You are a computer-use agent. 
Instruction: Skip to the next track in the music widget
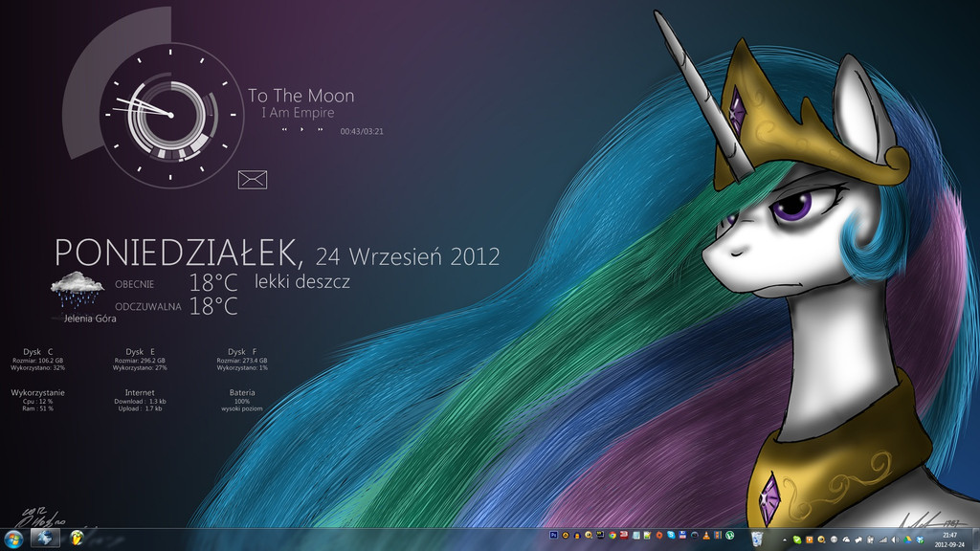pos(320,130)
